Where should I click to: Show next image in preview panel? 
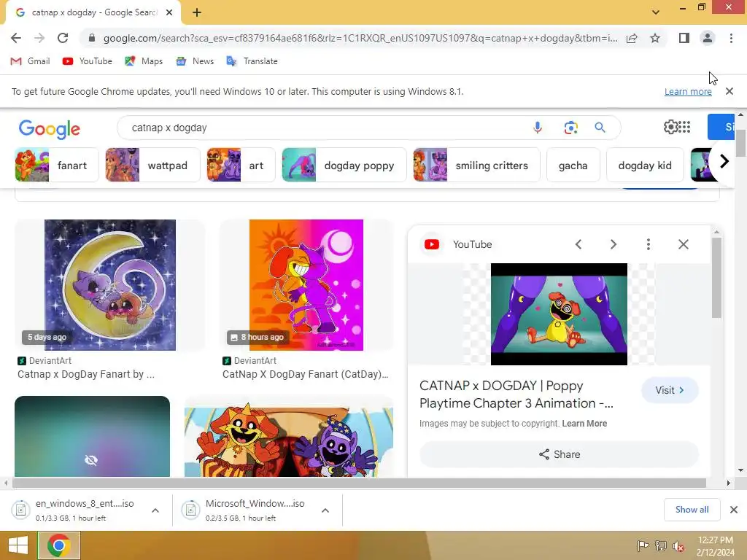tap(613, 244)
